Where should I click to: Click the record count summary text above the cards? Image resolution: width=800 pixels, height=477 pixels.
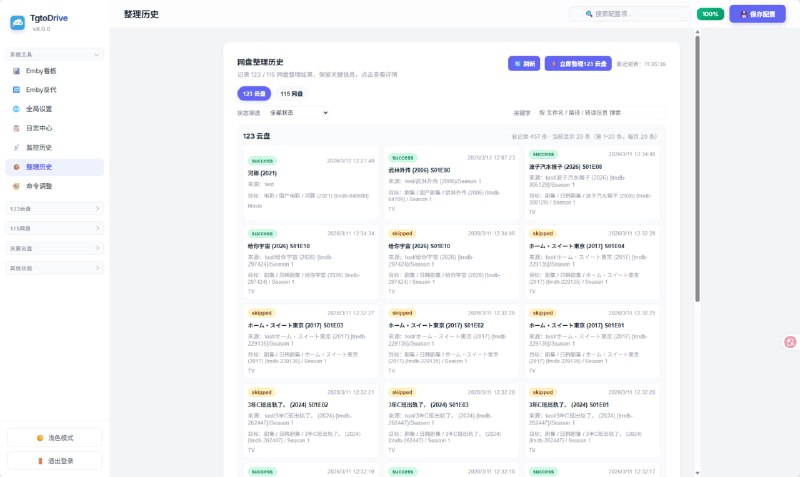[584, 137]
